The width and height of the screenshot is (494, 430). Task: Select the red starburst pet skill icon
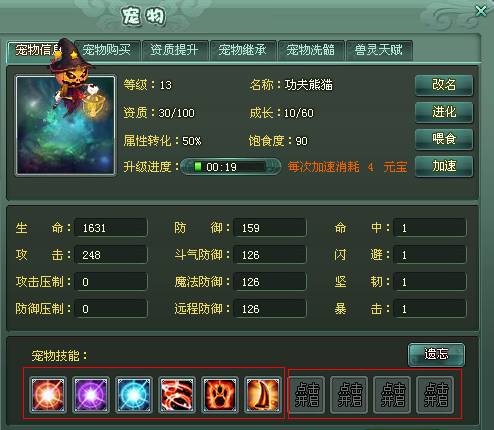click(x=48, y=395)
